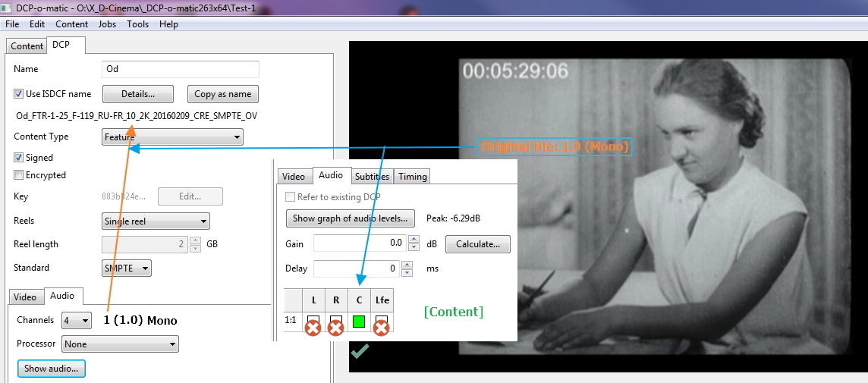Click the DCP-o-matic title bar icon
This screenshot has width=868, height=383.
[x=7, y=8]
